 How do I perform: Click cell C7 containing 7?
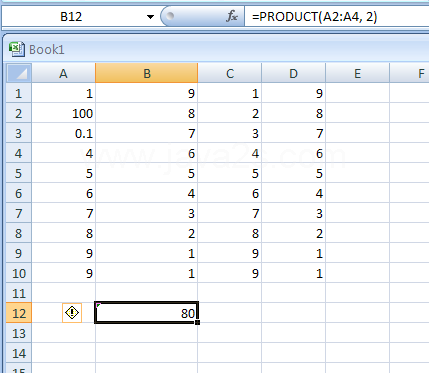pyautogui.click(x=230, y=213)
